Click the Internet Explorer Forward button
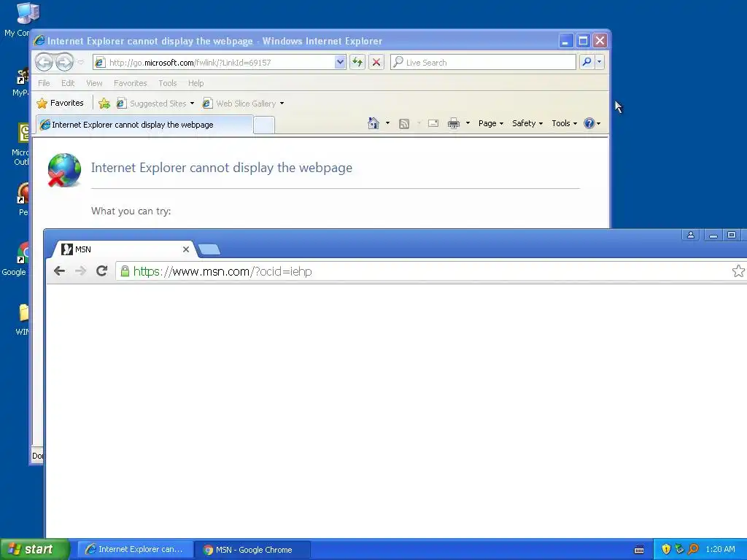The image size is (747, 560). tap(64, 62)
